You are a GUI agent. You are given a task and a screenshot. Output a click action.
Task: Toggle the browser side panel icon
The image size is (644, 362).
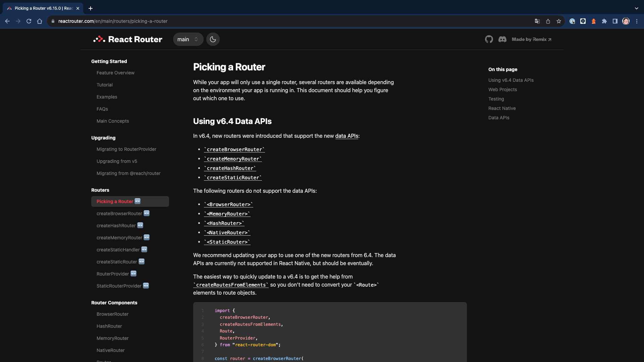pos(615,21)
